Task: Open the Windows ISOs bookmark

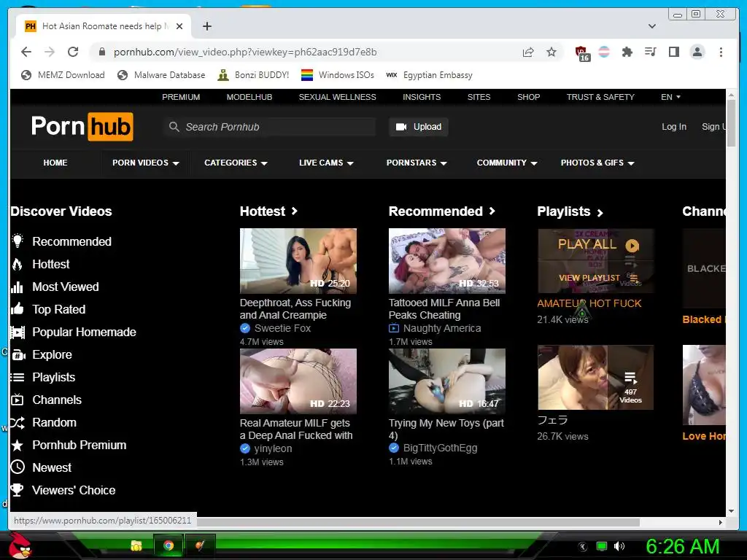Action: coord(338,75)
